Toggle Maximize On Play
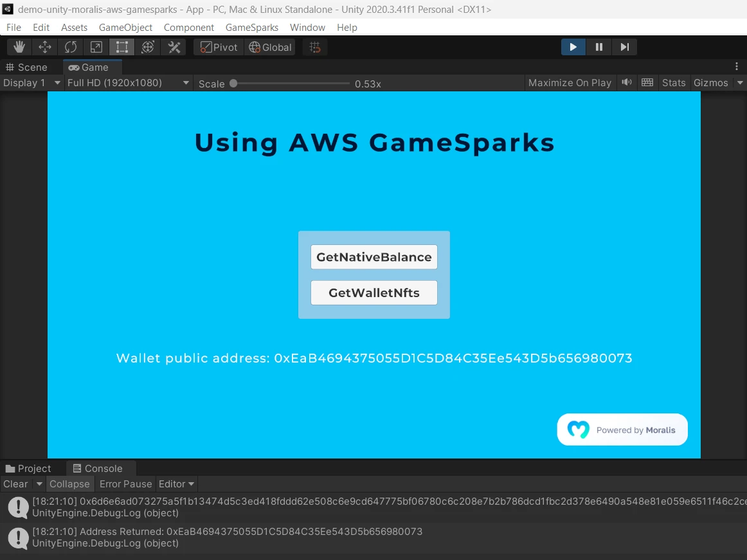 (x=569, y=83)
